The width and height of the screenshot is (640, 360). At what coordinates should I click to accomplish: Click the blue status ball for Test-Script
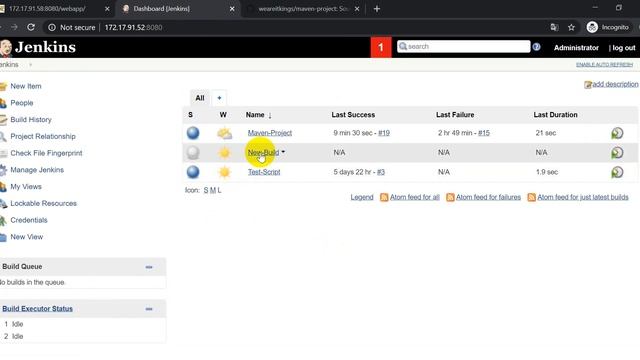click(193, 172)
